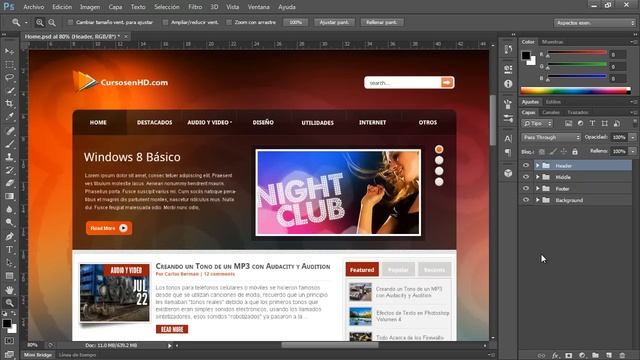Click the foreground color swatch in toolbox
640x360 pixels.
(x=7, y=323)
